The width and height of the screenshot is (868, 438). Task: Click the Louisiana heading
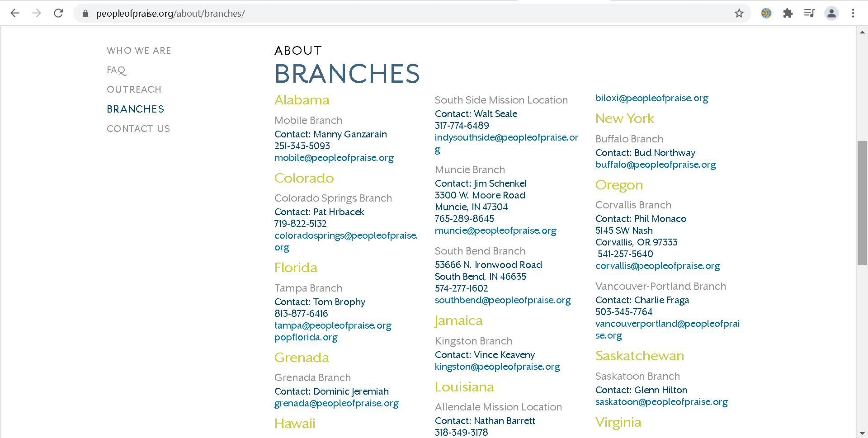pos(464,387)
